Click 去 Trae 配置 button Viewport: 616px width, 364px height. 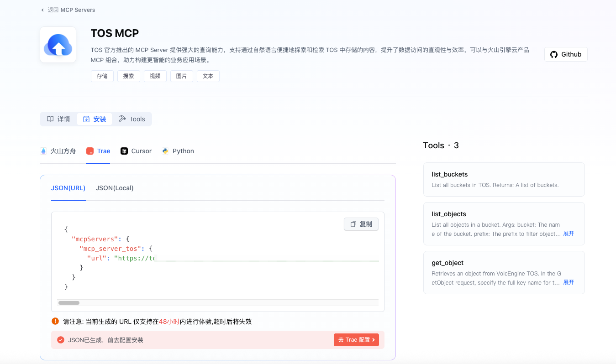click(x=356, y=340)
